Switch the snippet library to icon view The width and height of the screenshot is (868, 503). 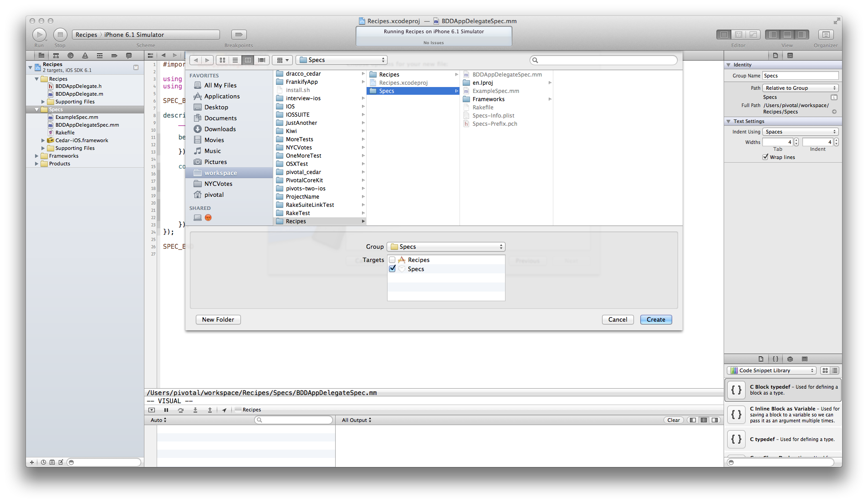point(825,371)
